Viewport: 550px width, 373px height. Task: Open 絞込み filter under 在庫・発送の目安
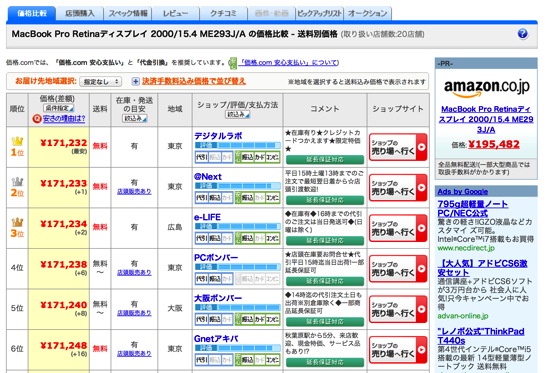tap(134, 119)
